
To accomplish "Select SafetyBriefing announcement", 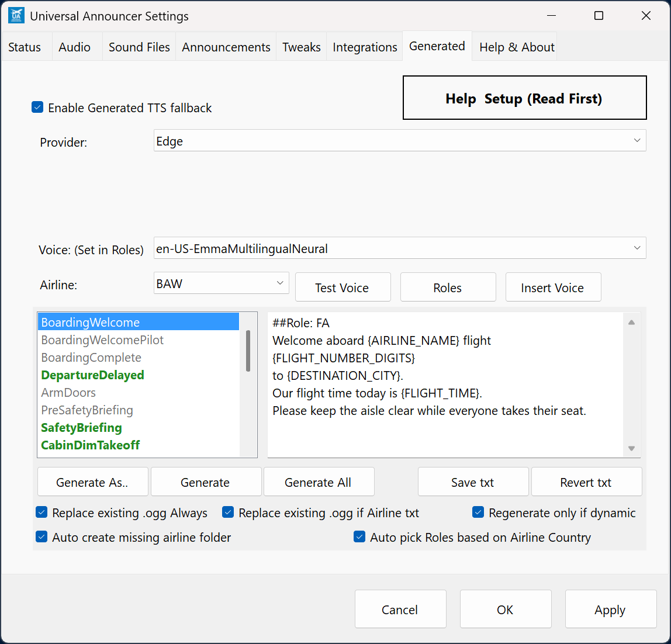I will 139,427.
